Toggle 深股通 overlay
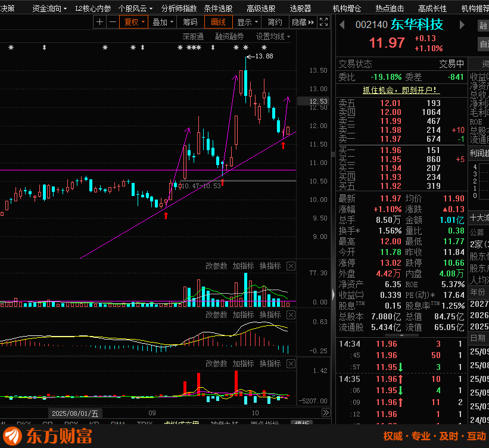 coord(193,37)
